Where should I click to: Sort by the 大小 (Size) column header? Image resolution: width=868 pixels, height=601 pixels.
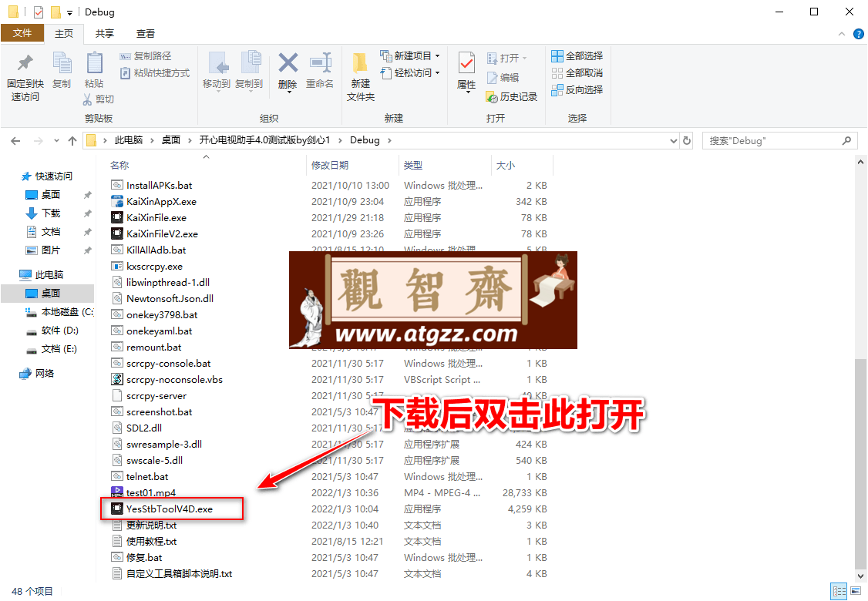pyautogui.click(x=506, y=166)
